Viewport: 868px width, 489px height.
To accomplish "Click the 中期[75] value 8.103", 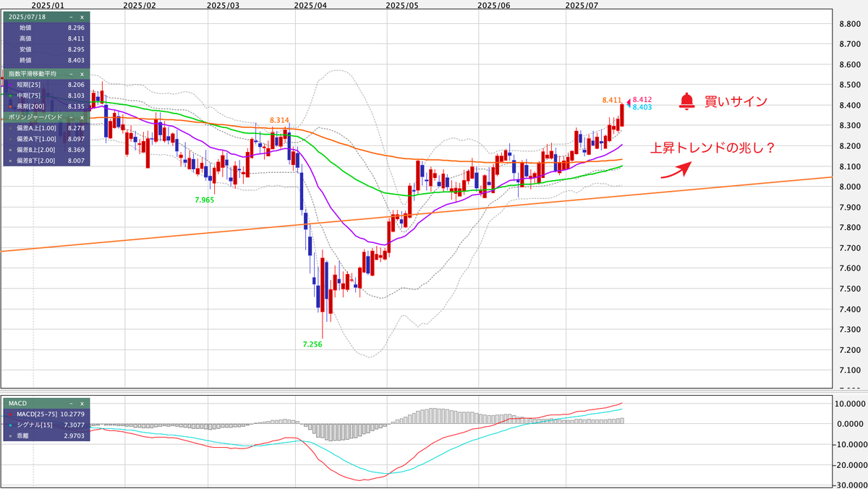I will click(x=76, y=95).
